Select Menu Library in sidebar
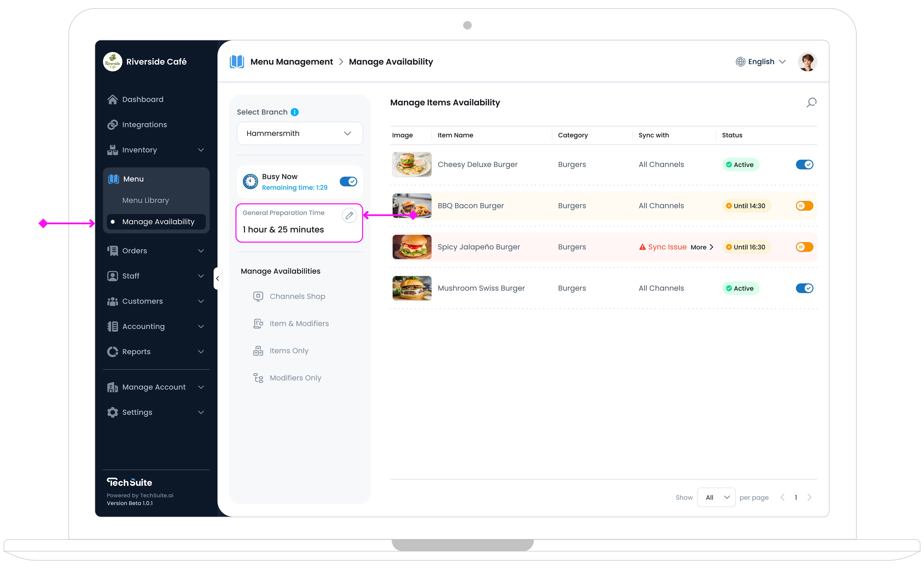 pos(146,200)
